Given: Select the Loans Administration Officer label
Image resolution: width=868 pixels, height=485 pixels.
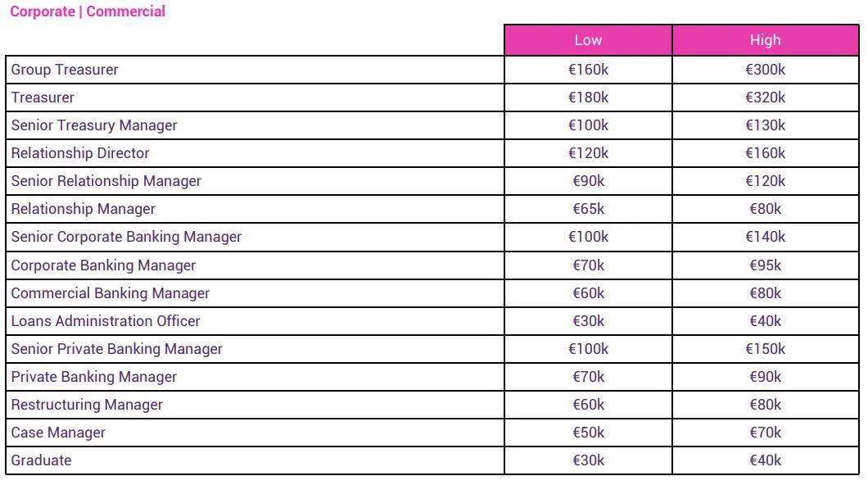Looking at the screenshot, I should click(x=106, y=321).
